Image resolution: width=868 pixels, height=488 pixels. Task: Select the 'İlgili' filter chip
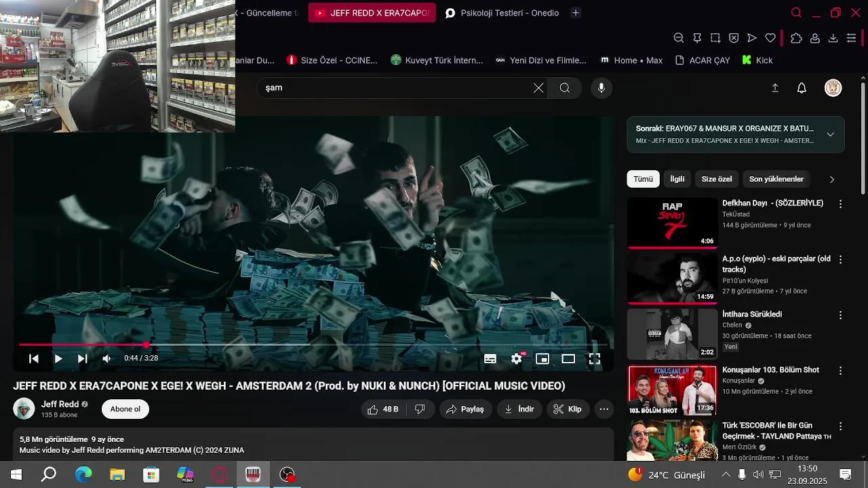[x=677, y=179]
